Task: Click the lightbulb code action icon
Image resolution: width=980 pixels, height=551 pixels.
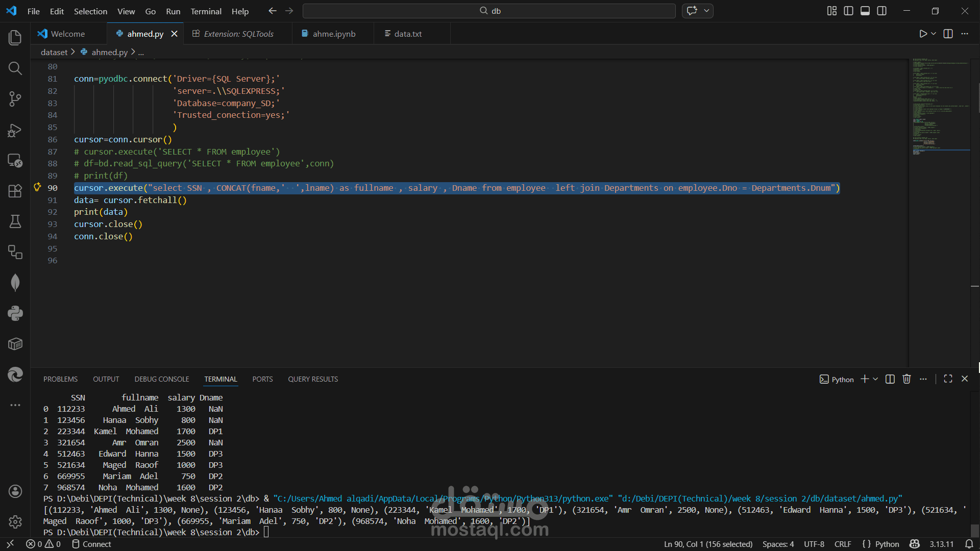Action: click(37, 187)
